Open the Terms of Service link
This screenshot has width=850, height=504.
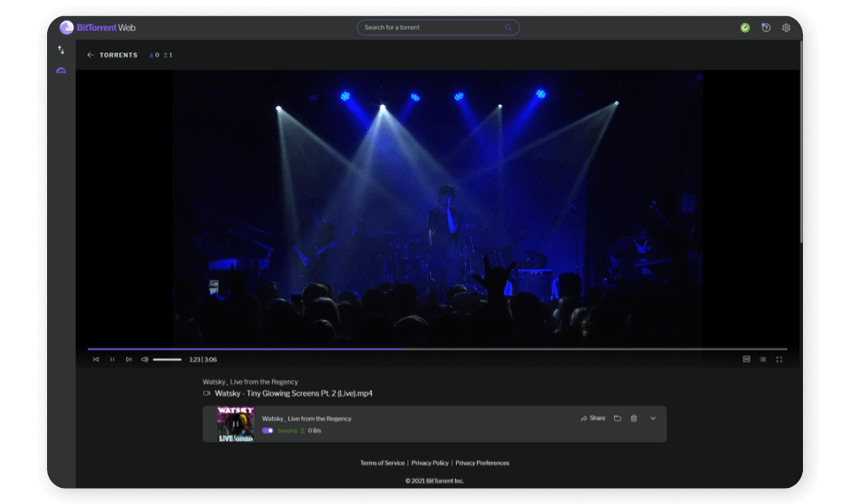point(382,463)
